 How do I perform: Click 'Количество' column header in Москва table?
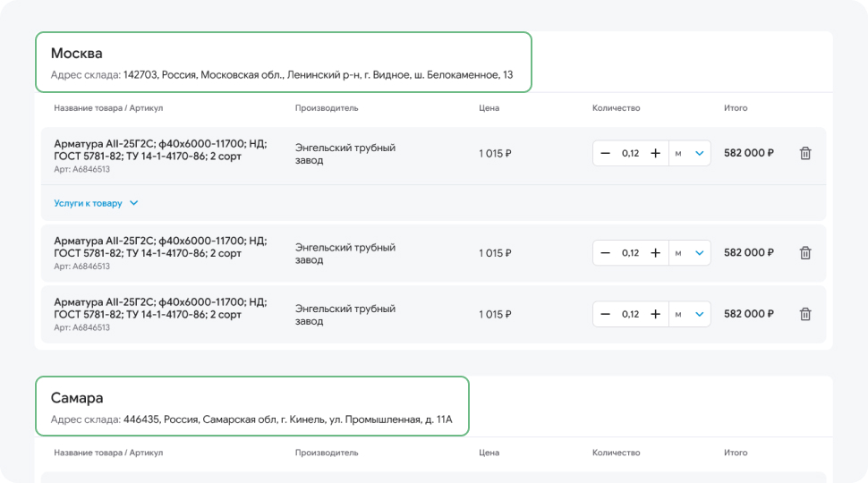click(617, 108)
